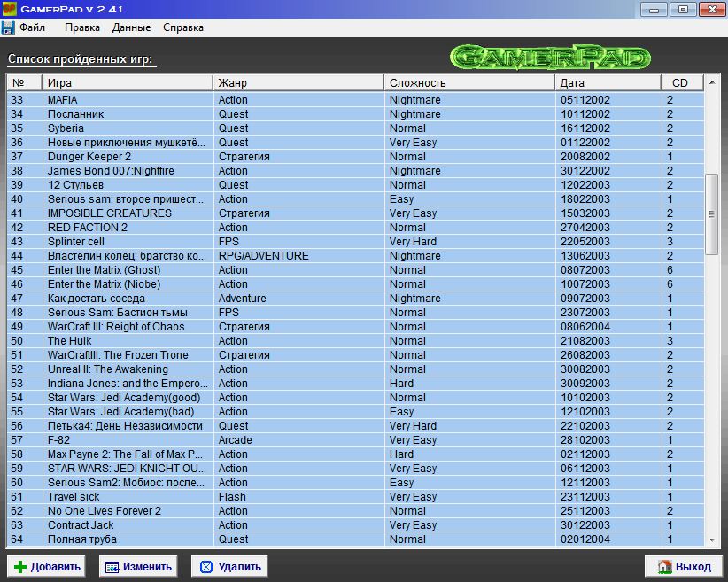Select the Полная труба entry
The height and width of the screenshot is (582, 728).
tap(356, 539)
